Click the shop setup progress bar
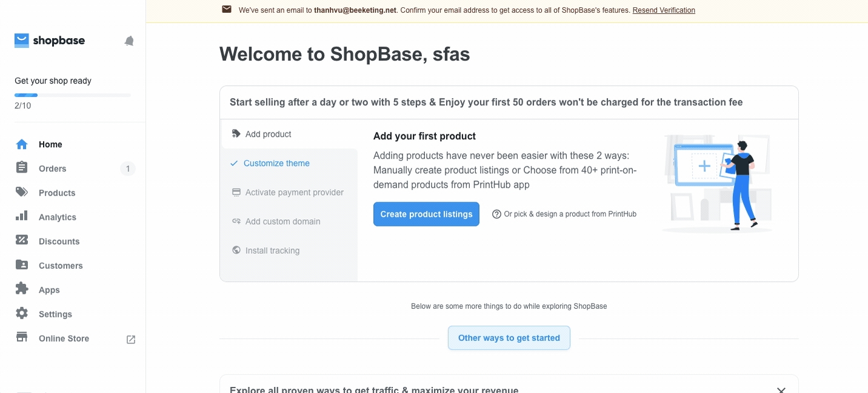 [x=73, y=95]
